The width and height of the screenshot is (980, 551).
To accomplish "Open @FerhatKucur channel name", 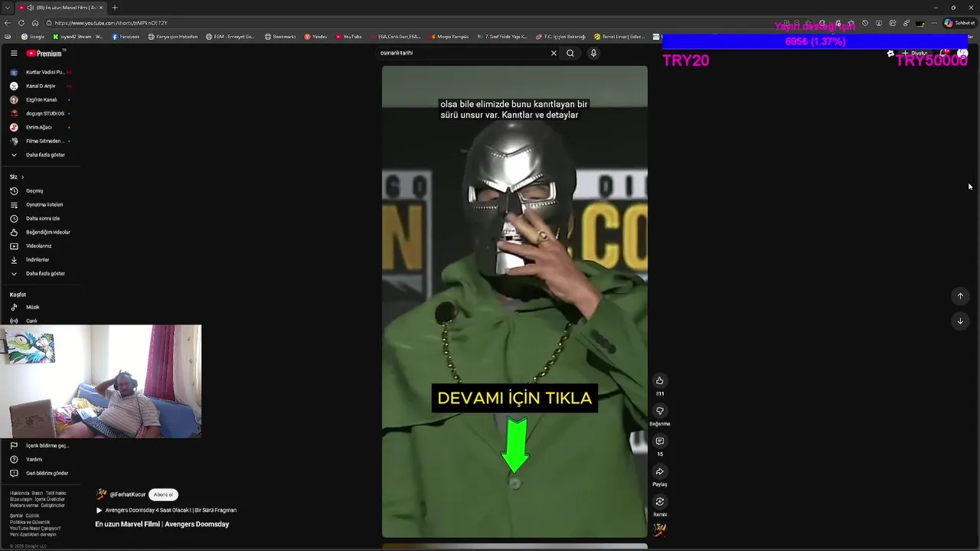I will point(127,494).
